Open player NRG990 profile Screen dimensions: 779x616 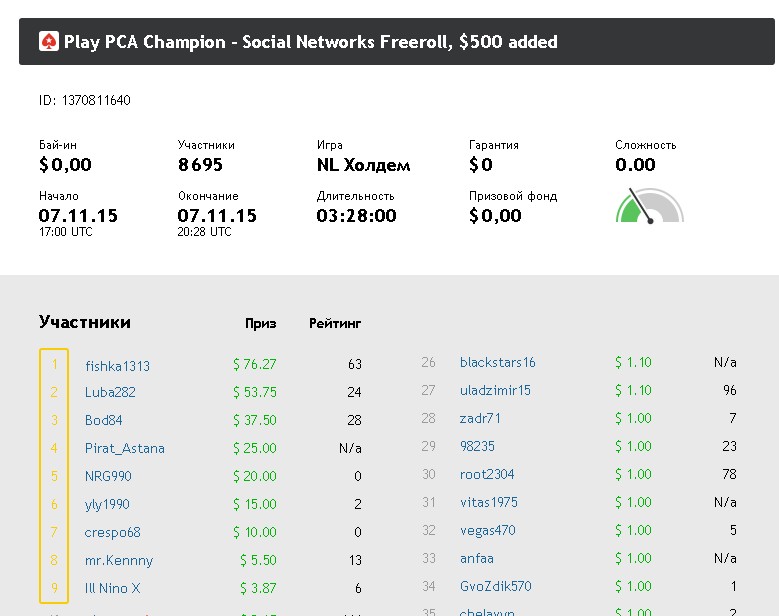tap(108, 476)
